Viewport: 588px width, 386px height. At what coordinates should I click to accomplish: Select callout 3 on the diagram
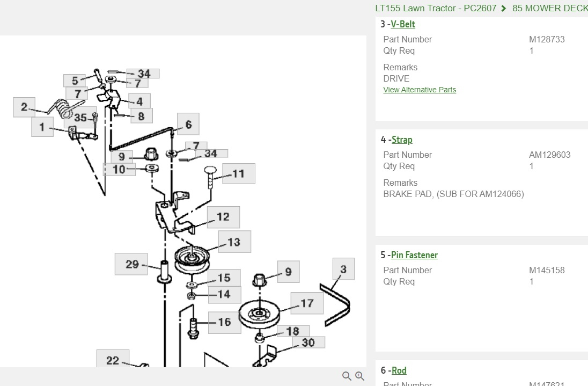click(x=343, y=270)
